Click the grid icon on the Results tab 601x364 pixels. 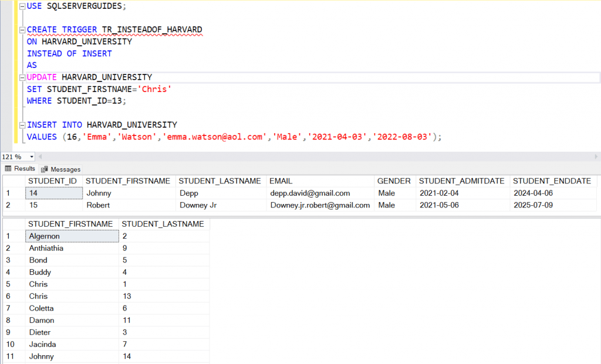[x=7, y=169]
